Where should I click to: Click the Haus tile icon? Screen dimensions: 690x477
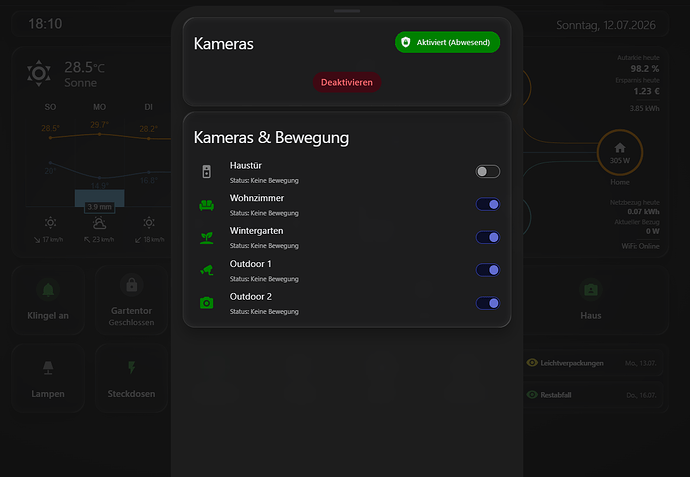click(591, 290)
